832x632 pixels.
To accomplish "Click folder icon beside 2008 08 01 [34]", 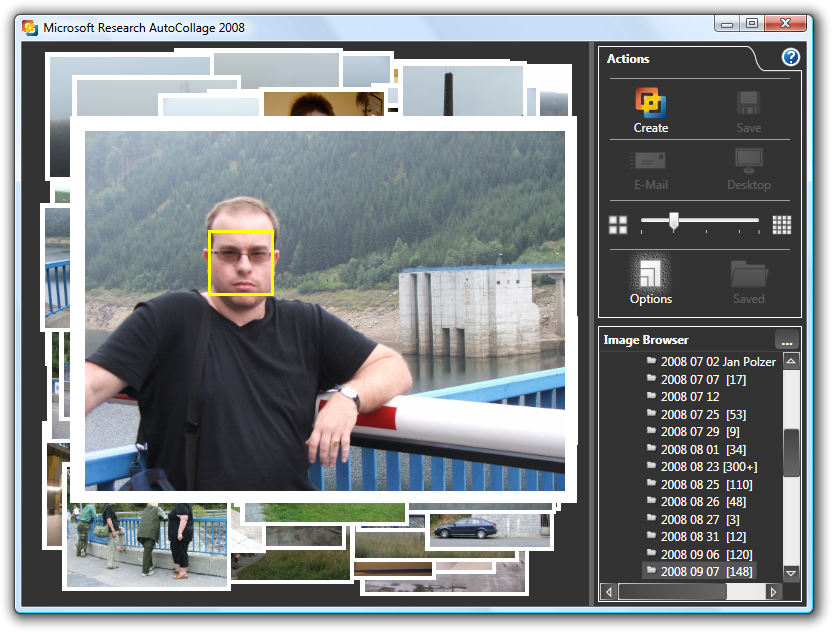I will click(x=651, y=448).
